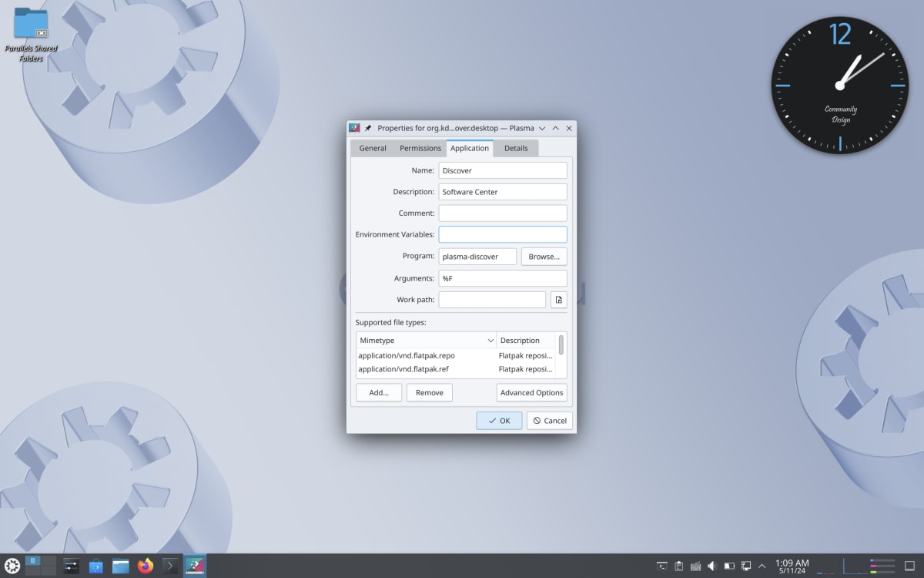Click the Show Desktop button

click(909, 566)
